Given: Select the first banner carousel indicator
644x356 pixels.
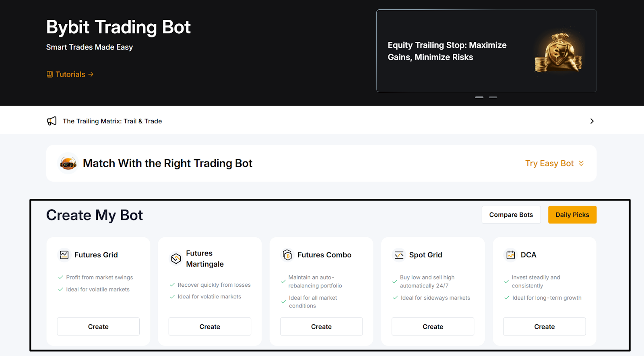Looking at the screenshot, I should [479, 97].
